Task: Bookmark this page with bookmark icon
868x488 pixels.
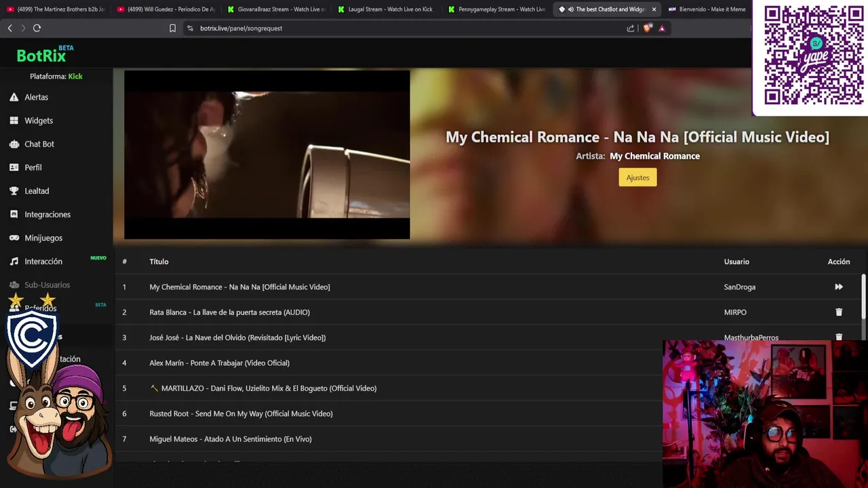Action: [172, 28]
